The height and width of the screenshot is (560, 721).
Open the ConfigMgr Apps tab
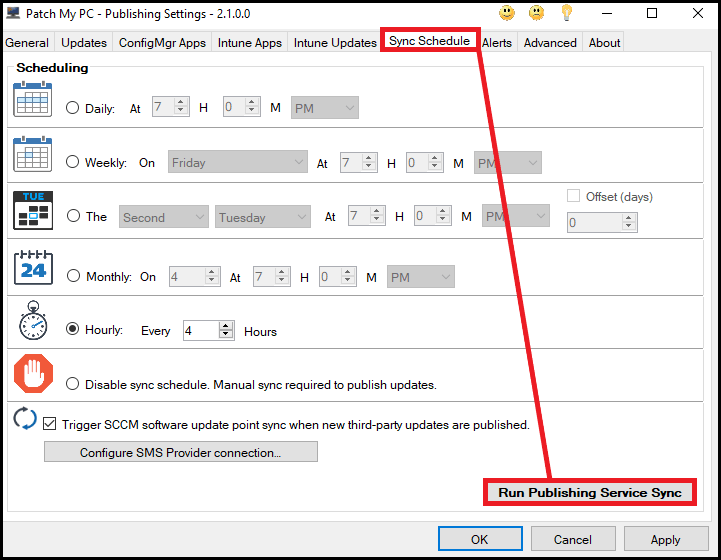point(162,42)
